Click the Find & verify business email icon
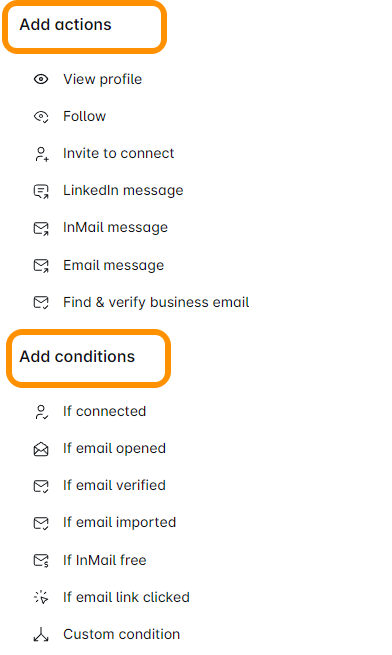 click(x=41, y=302)
